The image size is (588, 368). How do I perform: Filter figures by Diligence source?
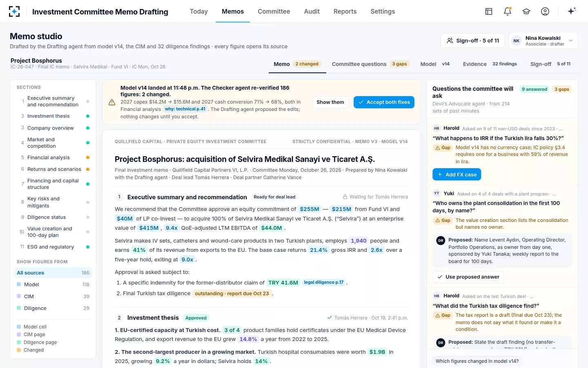(x=53, y=308)
